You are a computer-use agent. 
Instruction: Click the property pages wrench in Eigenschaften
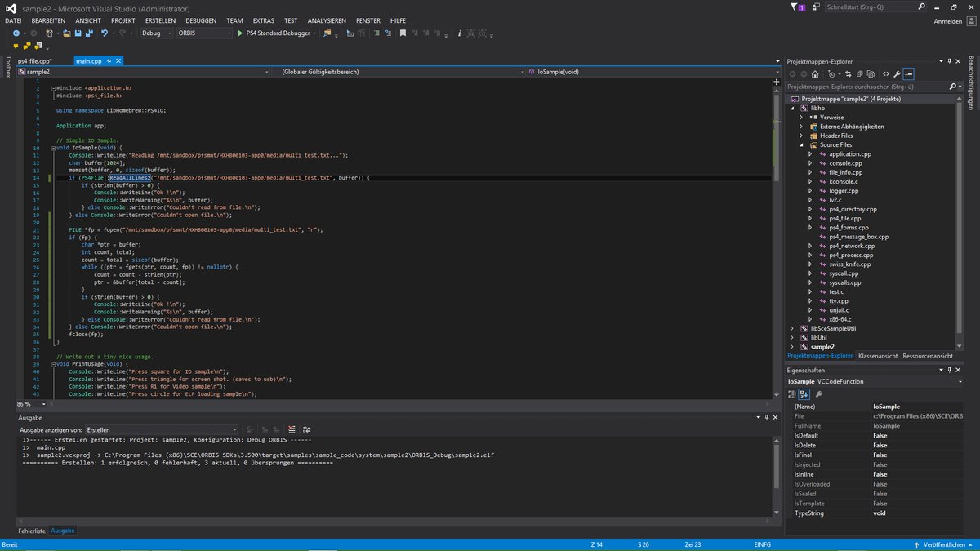point(819,393)
